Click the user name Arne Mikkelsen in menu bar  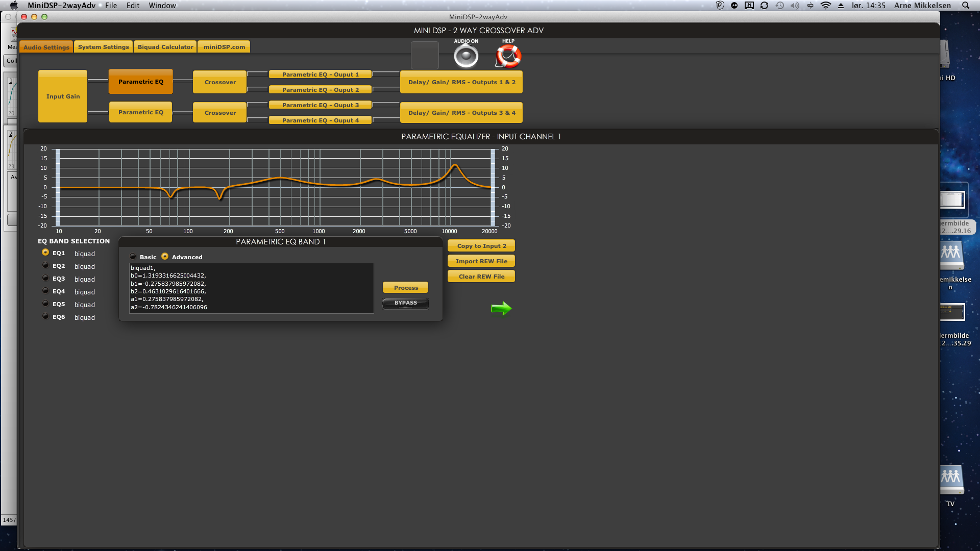[922, 6]
